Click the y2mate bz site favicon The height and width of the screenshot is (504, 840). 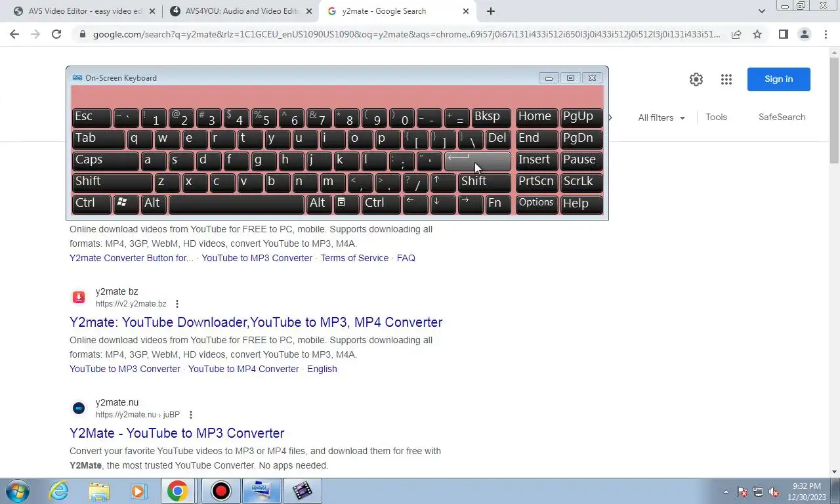coord(79,297)
